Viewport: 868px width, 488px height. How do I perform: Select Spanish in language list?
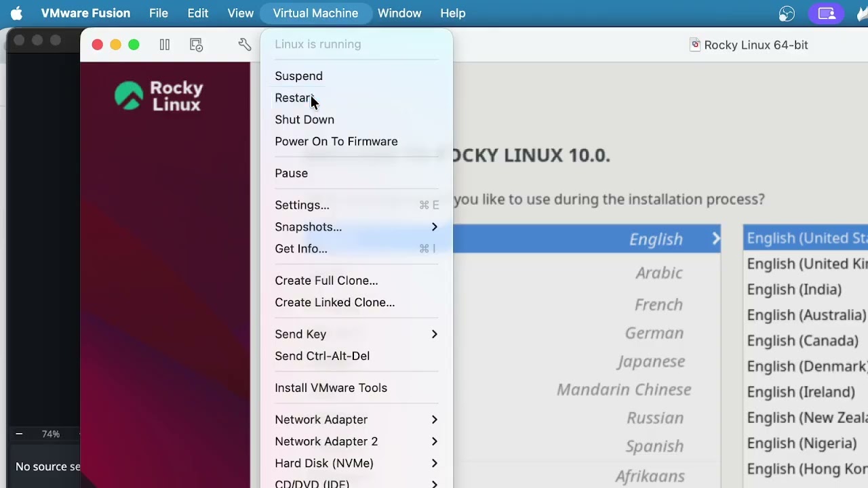click(654, 446)
